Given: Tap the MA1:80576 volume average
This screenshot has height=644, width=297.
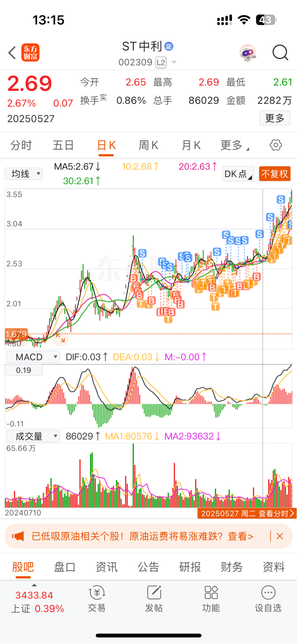Looking at the screenshot, I should point(132,436).
